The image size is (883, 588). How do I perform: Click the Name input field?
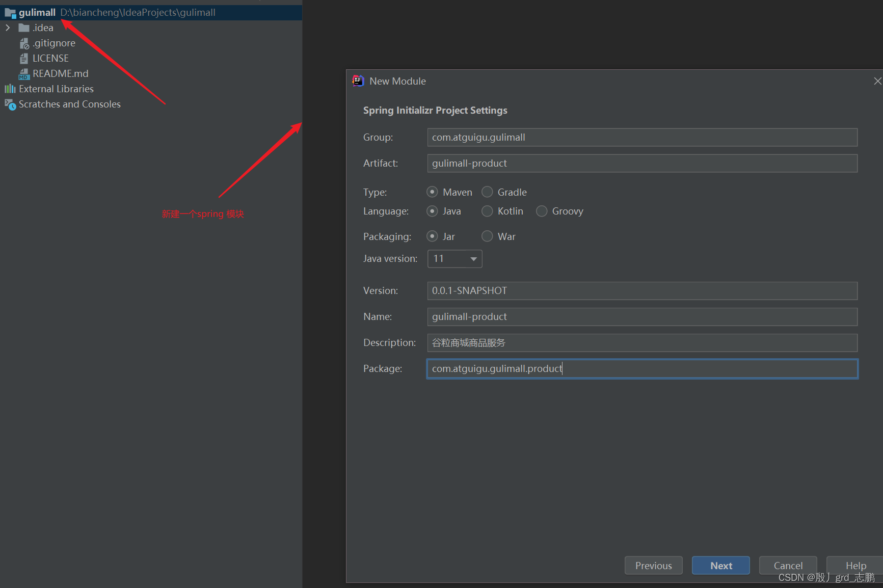642,317
